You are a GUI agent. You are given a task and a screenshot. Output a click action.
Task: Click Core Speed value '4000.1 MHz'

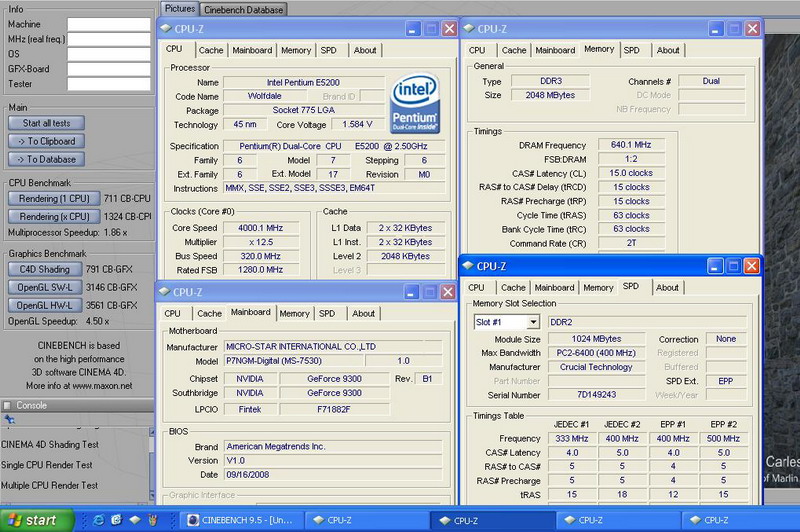(260, 228)
